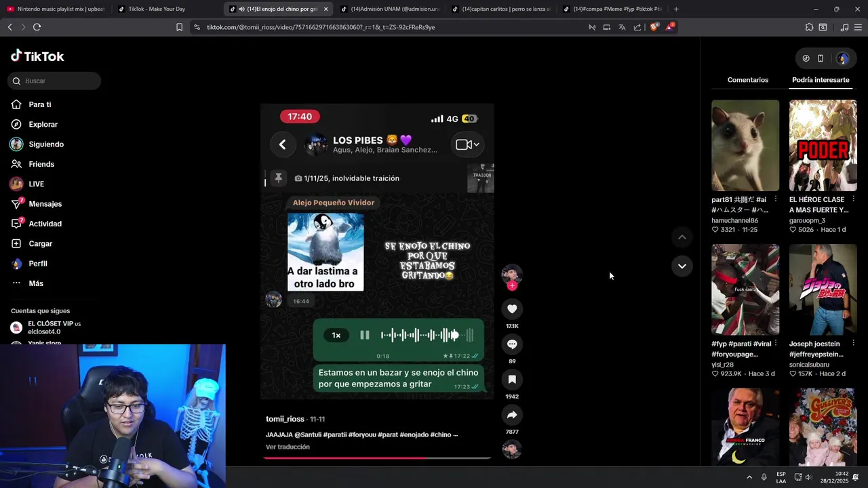
Task: Open options menu for the part81 hamster video
Action: pos(775,199)
